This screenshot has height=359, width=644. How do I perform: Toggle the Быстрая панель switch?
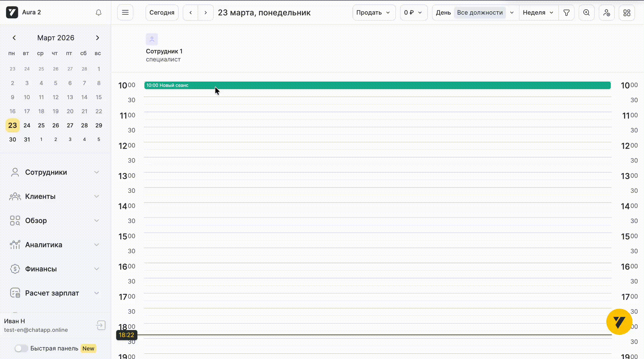(x=21, y=348)
